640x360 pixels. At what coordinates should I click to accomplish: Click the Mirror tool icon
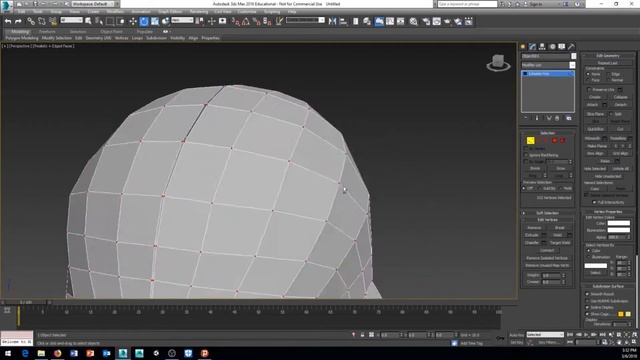(332, 21)
